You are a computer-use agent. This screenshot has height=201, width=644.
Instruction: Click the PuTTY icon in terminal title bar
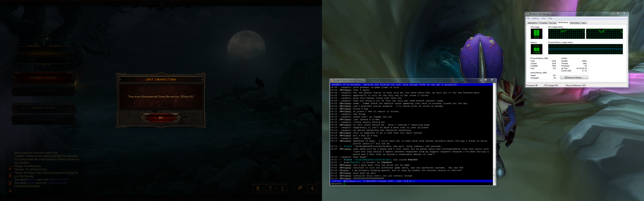332,81
